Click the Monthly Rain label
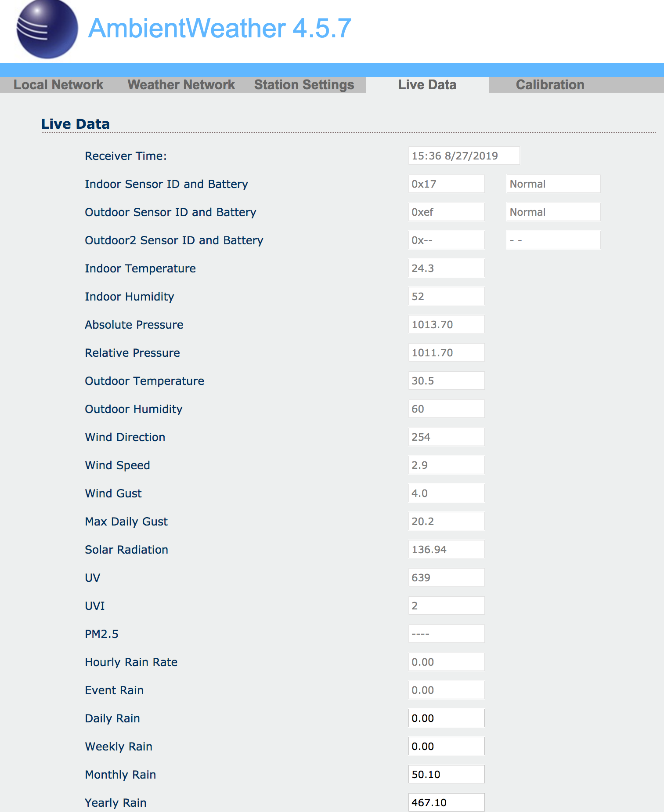This screenshot has width=664, height=812. (x=120, y=775)
